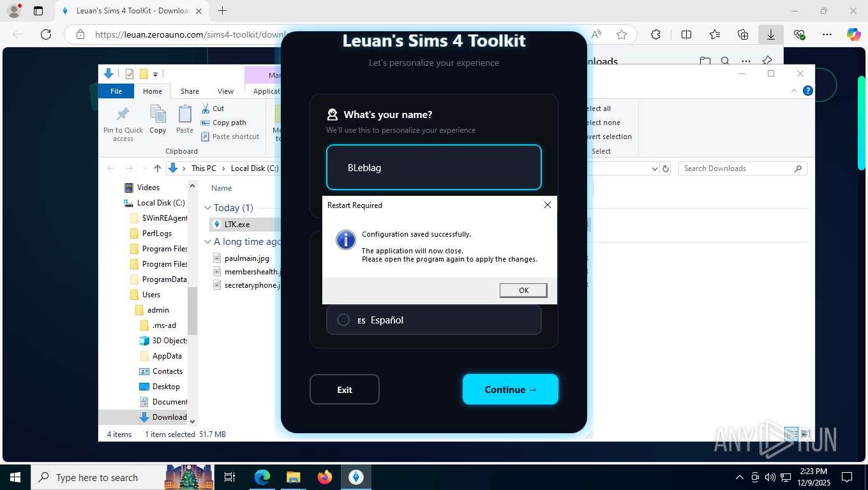Image resolution: width=868 pixels, height=490 pixels.
Task: Click the Explorer up-arrow navigation button
Action: (x=157, y=168)
